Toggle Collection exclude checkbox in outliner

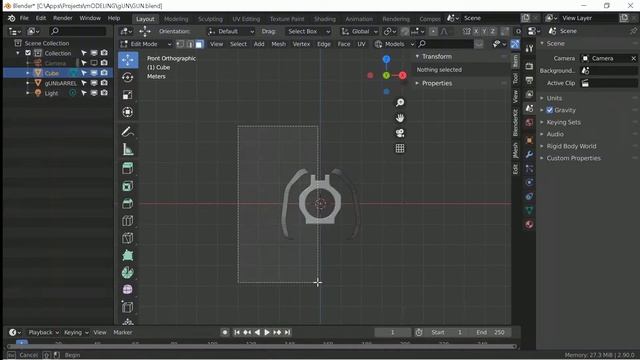[28, 53]
